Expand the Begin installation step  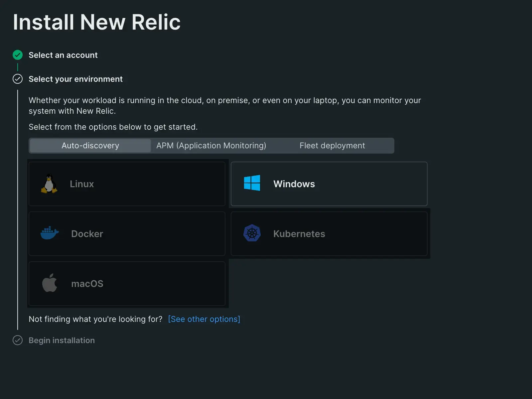62,340
